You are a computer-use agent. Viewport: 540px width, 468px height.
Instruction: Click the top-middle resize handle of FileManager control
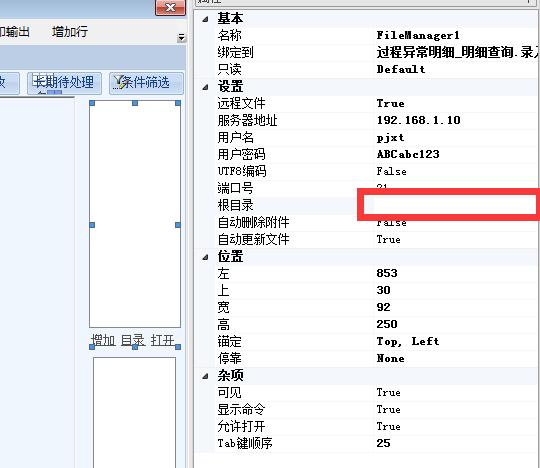pyautogui.click(x=135, y=103)
